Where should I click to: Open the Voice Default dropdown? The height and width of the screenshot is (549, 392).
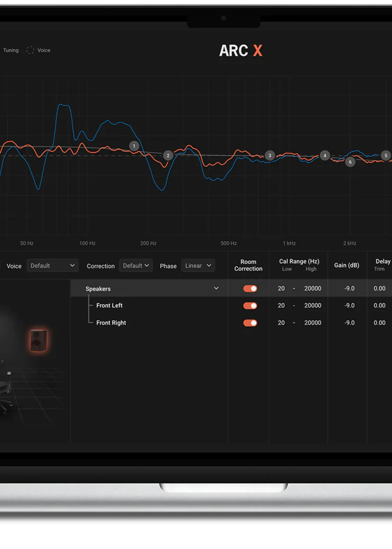[53, 265]
